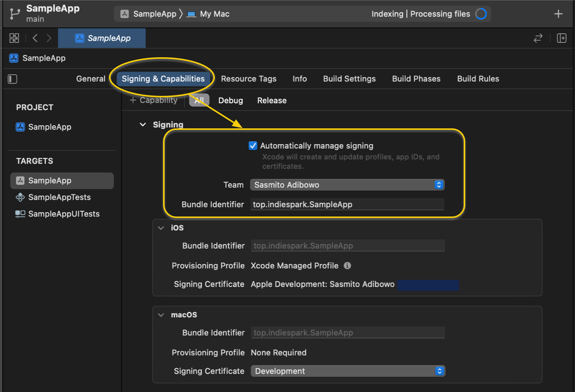Screen dimensions: 575x392
Task: Click the SampleApp scheme in toolbar
Action: [x=149, y=14]
